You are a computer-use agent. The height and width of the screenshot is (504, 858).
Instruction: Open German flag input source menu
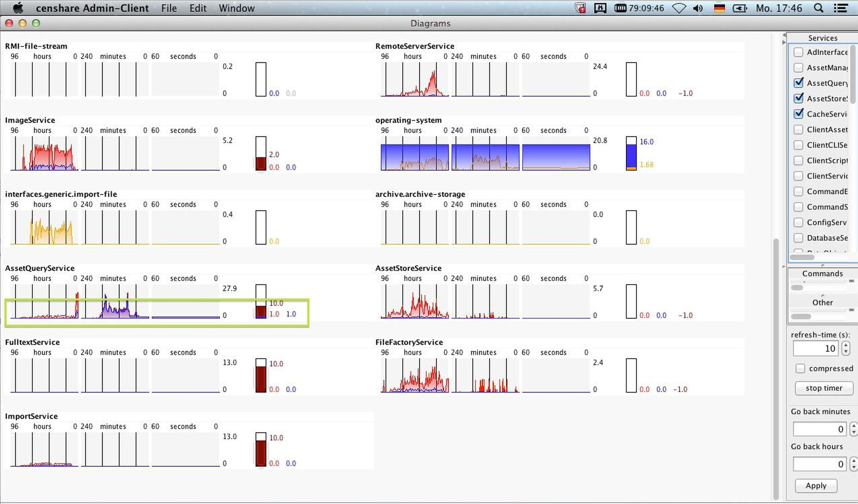tap(719, 8)
